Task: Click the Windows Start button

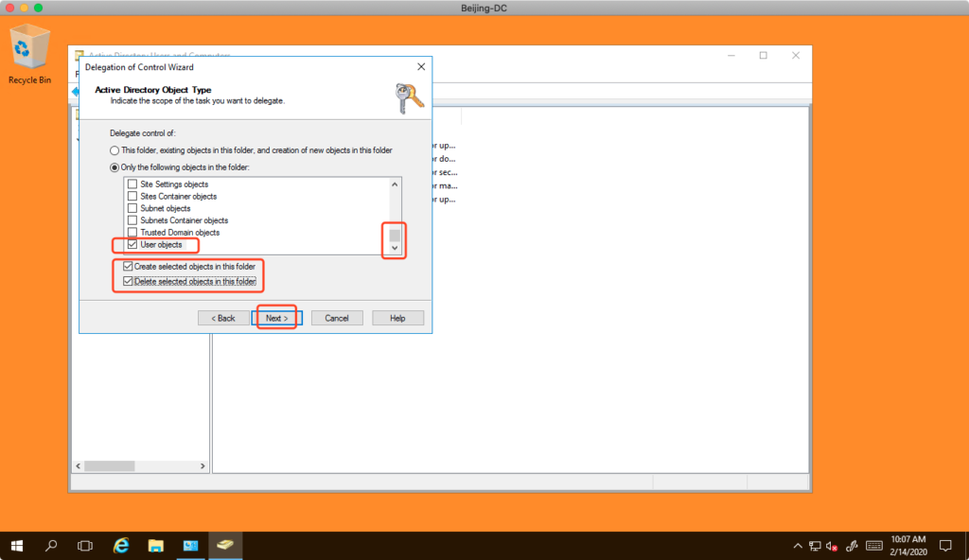Action: coord(17,546)
